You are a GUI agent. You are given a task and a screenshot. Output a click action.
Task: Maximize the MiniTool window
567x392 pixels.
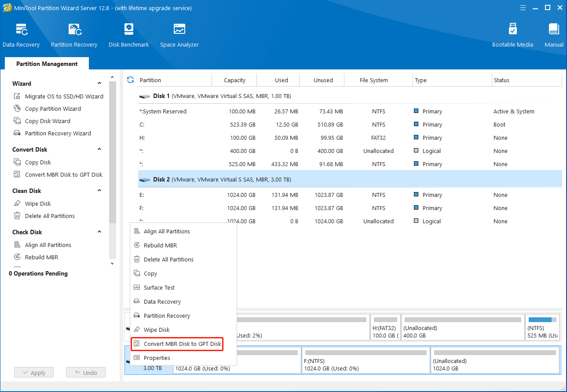coord(548,7)
